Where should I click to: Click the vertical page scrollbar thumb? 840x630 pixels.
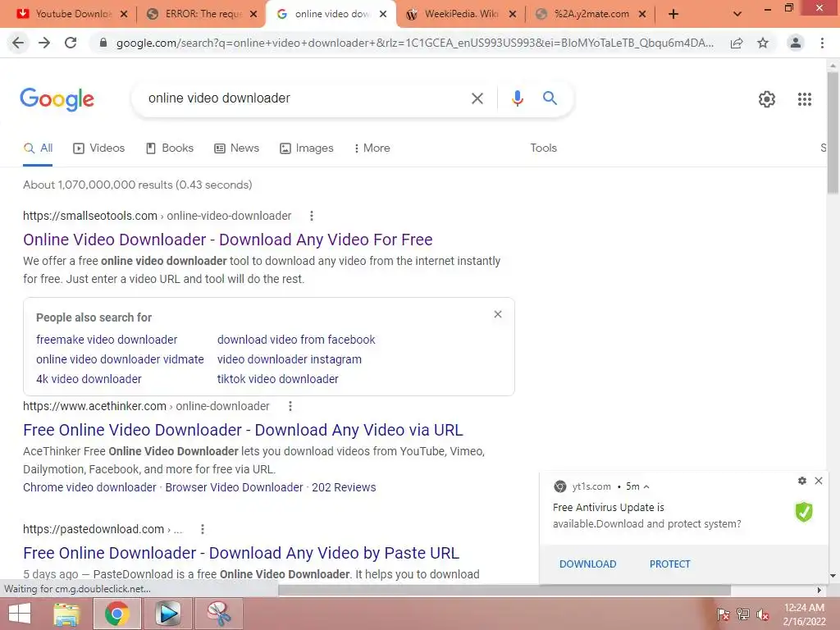pos(833,131)
